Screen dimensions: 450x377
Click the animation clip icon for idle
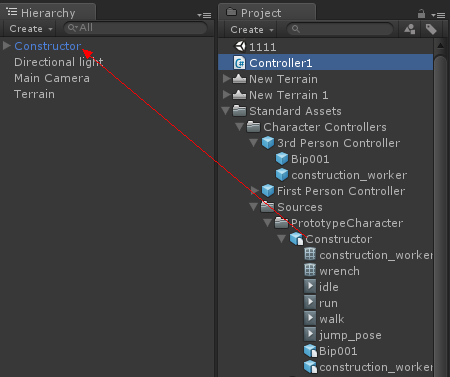[x=310, y=286]
